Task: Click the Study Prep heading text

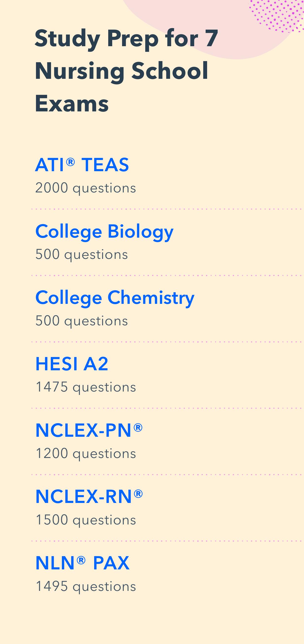Action: point(126,70)
